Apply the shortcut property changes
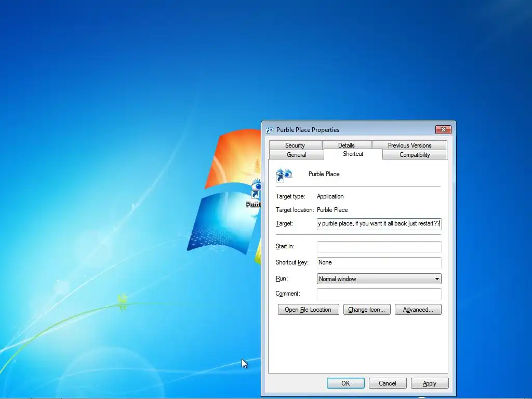The image size is (532, 399). 429,383
